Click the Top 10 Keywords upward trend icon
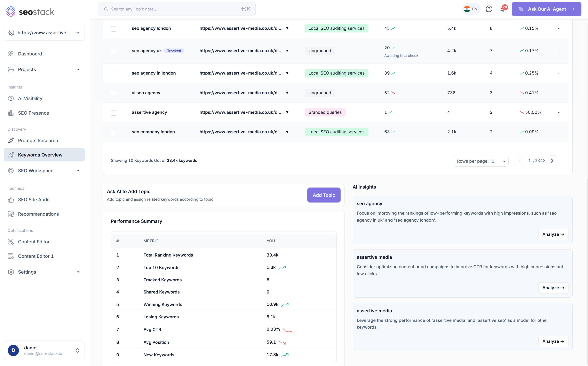Viewport: 588px width, 366px height. point(282,267)
